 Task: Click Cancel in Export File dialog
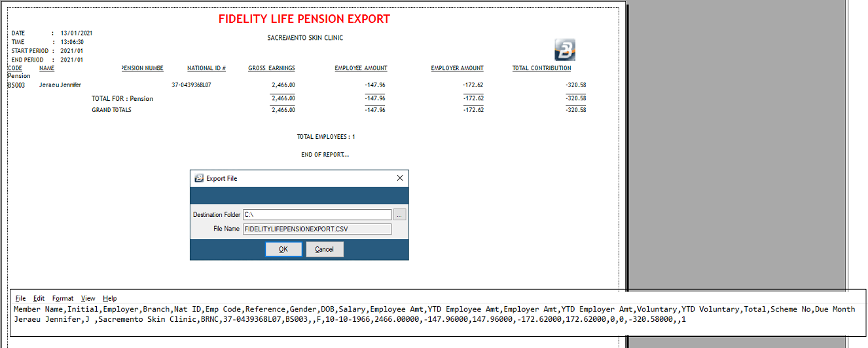coord(325,249)
